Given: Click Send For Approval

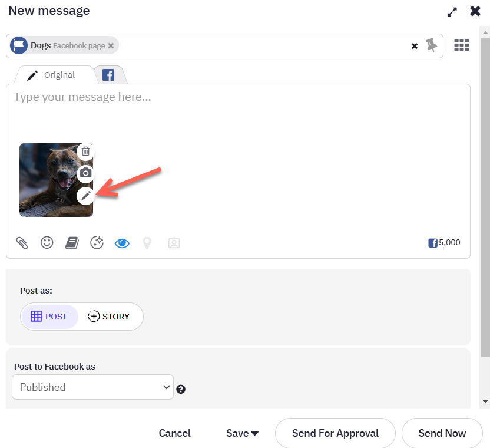Looking at the screenshot, I should pyautogui.click(x=335, y=433).
